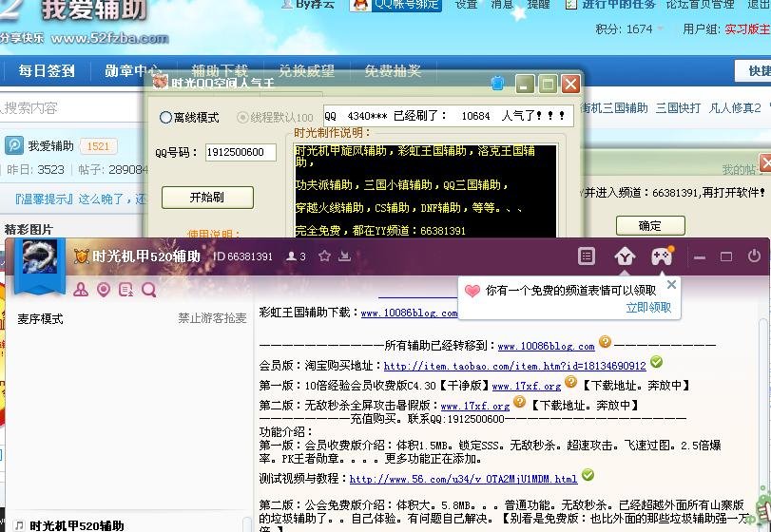771x532 pixels.
Task: Click the 搜索内容 search box
Action: [70, 108]
